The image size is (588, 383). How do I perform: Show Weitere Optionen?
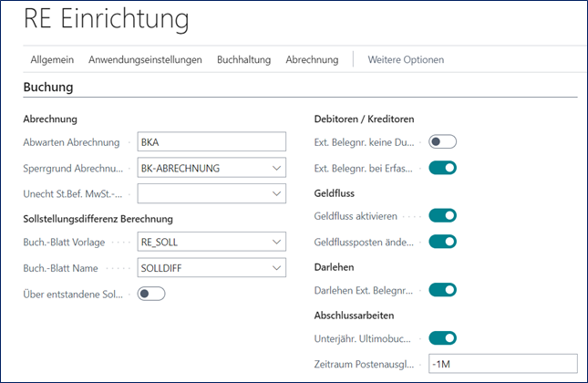coord(406,59)
